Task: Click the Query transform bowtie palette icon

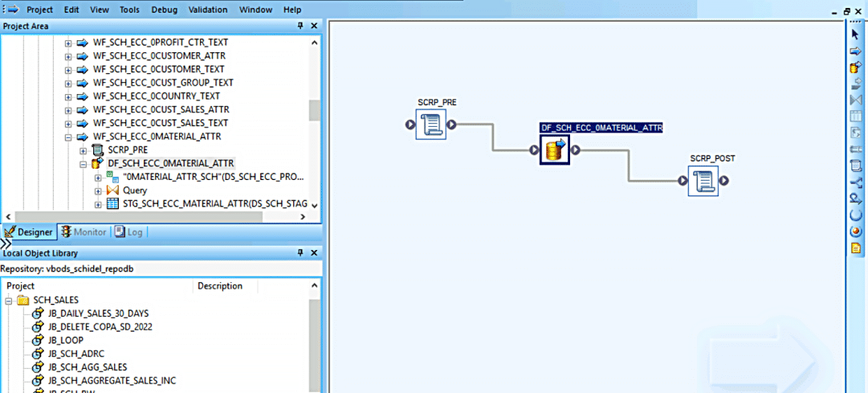Action: click(x=856, y=100)
